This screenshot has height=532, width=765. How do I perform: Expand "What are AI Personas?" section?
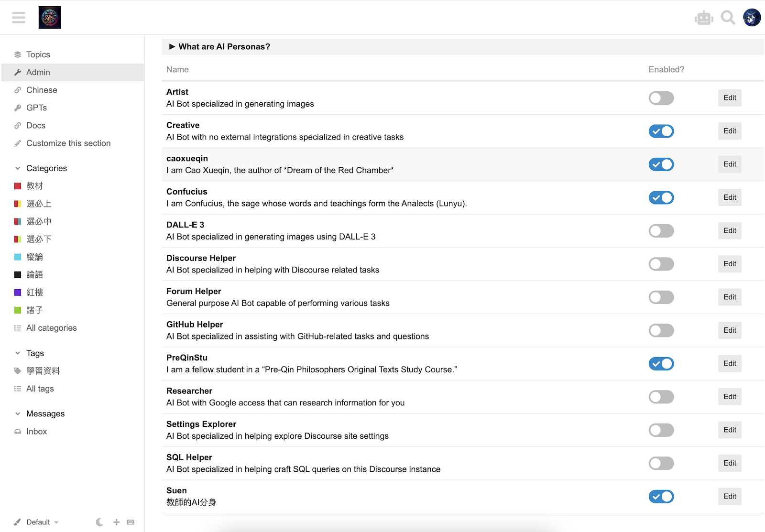tap(219, 47)
